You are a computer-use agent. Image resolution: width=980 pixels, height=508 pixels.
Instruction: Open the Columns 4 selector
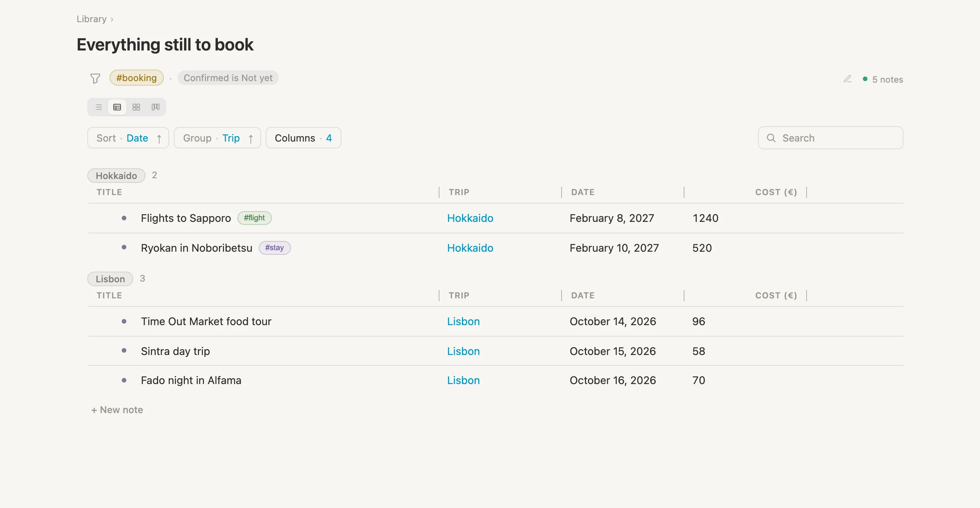303,138
